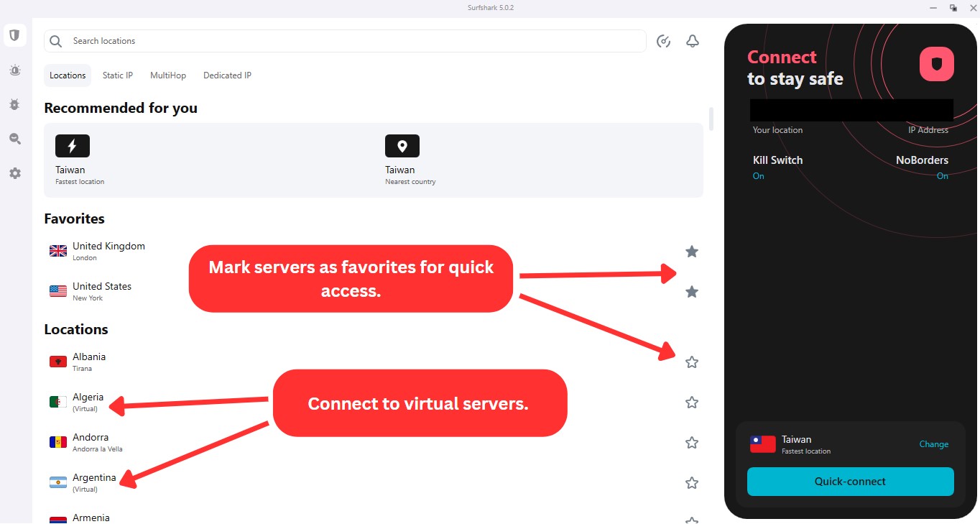Select Albania Tirana location
The height and width of the screenshot is (524, 980).
[x=374, y=362]
